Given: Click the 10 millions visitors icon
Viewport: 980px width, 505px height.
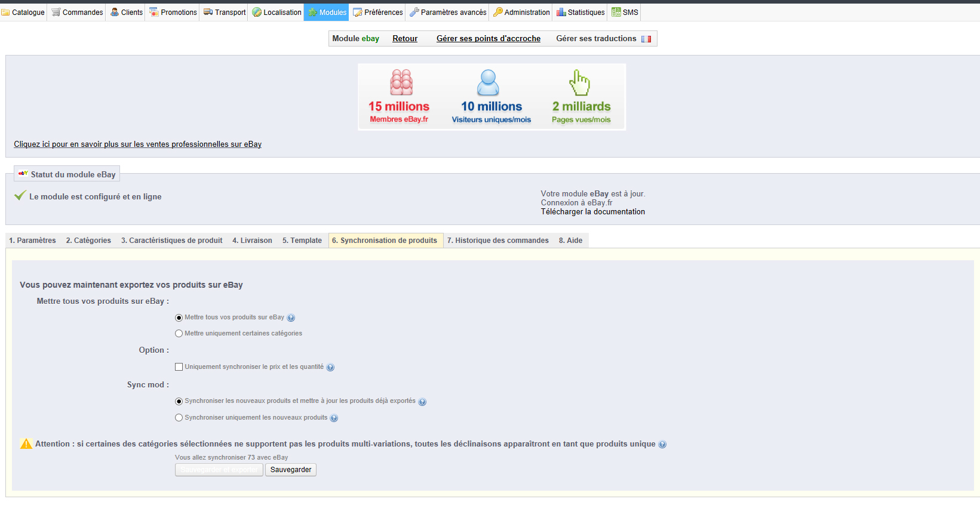Looking at the screenshot, I should coord(488,82).
